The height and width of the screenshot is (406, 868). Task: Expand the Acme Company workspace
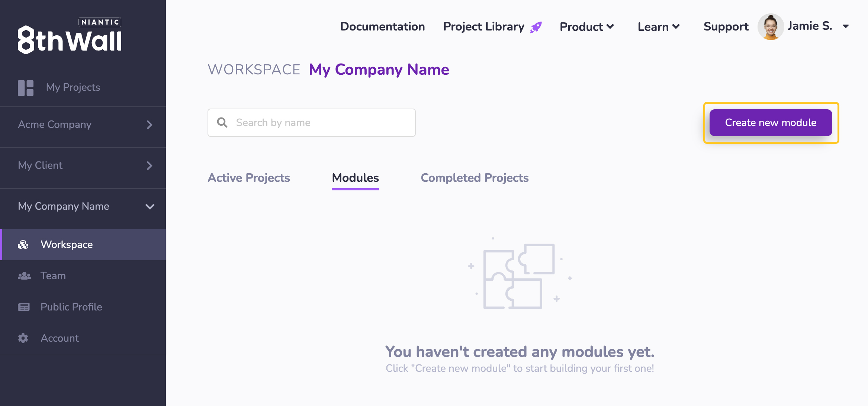150,125
